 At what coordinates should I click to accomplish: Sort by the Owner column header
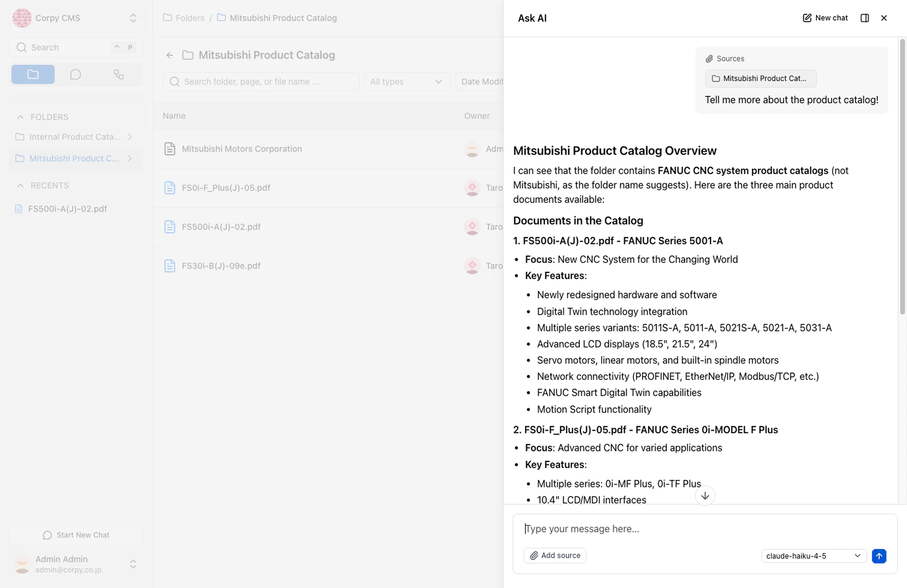click(477, 116)
